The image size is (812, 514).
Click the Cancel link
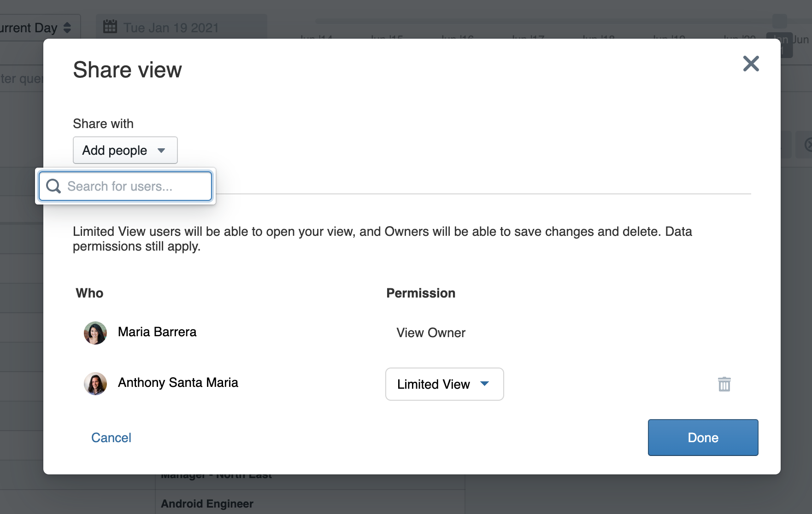111,438
